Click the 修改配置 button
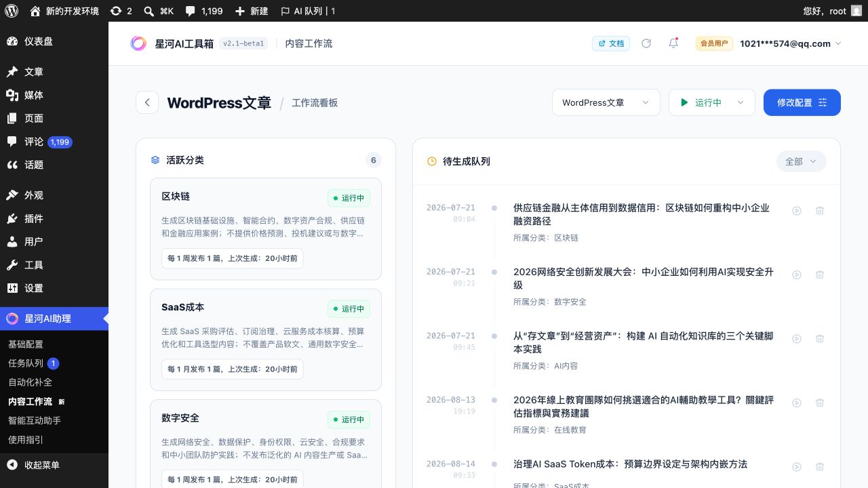 tap(802, 102)
